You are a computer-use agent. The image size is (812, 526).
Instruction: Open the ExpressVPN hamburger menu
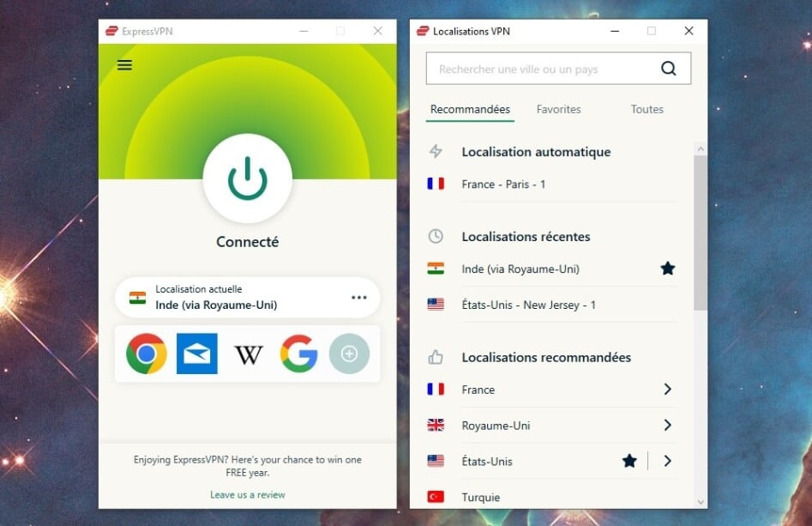tap(124, 64)
